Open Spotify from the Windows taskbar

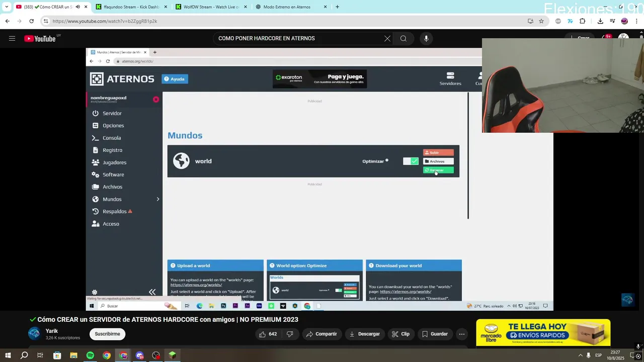coord(90,355)
